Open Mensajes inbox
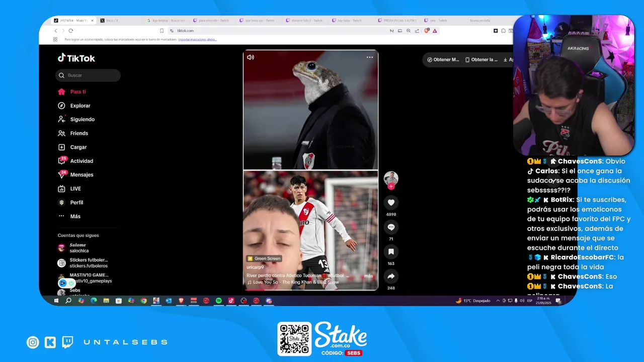Screen dimensions: 644x362 [82, 174]
